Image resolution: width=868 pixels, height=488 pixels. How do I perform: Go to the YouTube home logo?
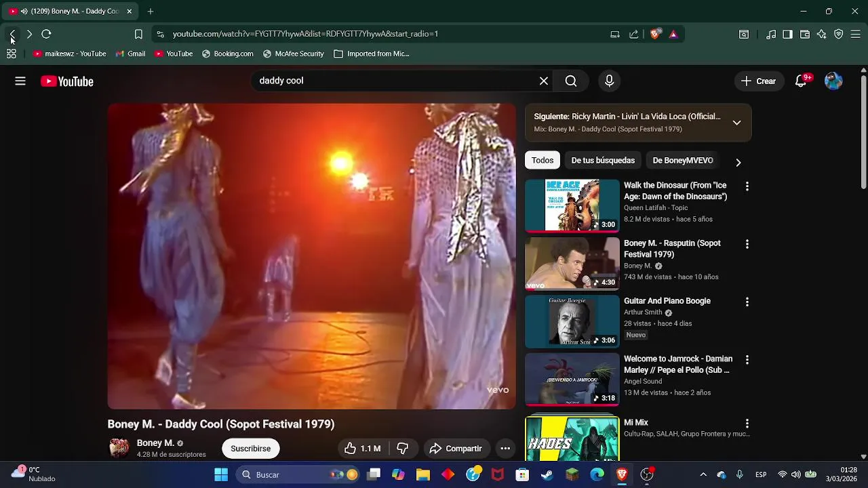point(66,81)
